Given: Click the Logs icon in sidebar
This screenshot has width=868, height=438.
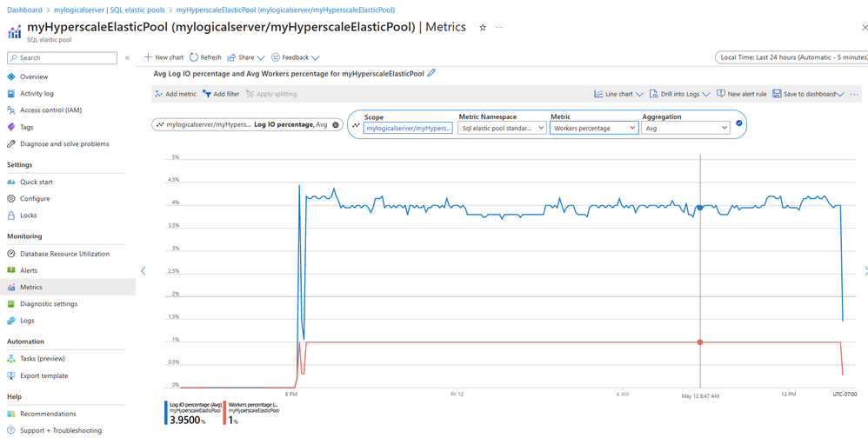Looking at the screenshot, I should (x=11, y=320).
